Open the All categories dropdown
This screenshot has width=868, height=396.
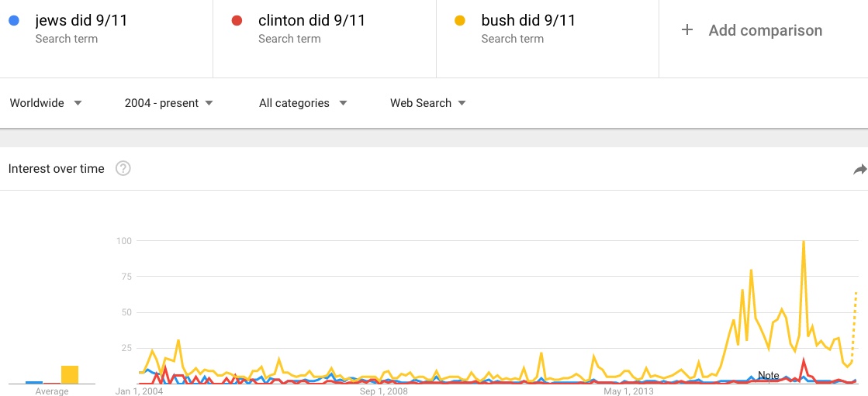pyautogui.click(x=303, y=103)
